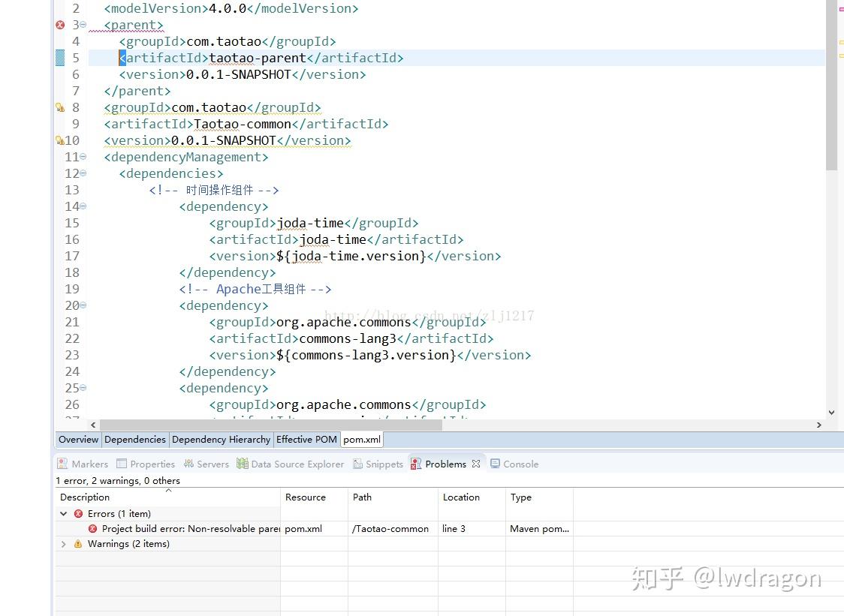Expand the Warnings (2 items) group
844x616 pixels.
[x=64, y=543]
